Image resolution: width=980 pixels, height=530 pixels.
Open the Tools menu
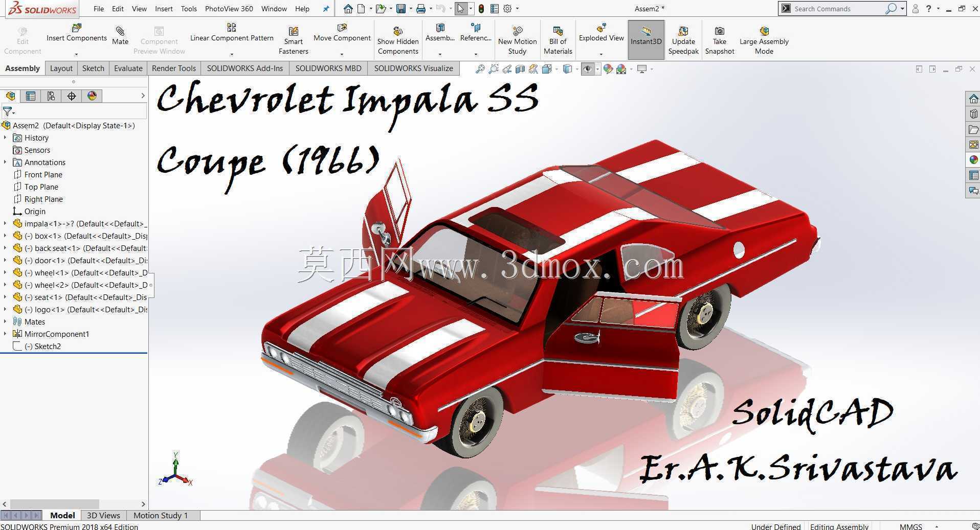click(x=189, y=9)
